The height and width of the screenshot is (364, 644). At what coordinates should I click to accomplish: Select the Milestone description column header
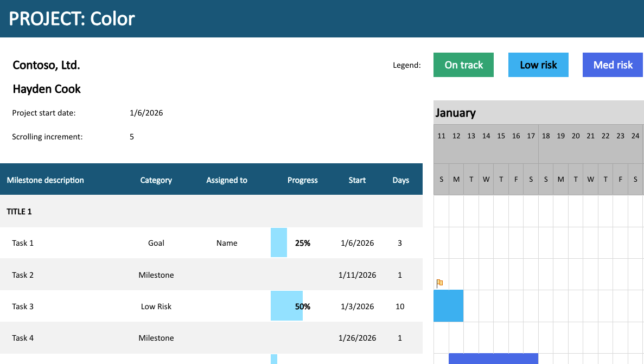click(x=45, y=180)
